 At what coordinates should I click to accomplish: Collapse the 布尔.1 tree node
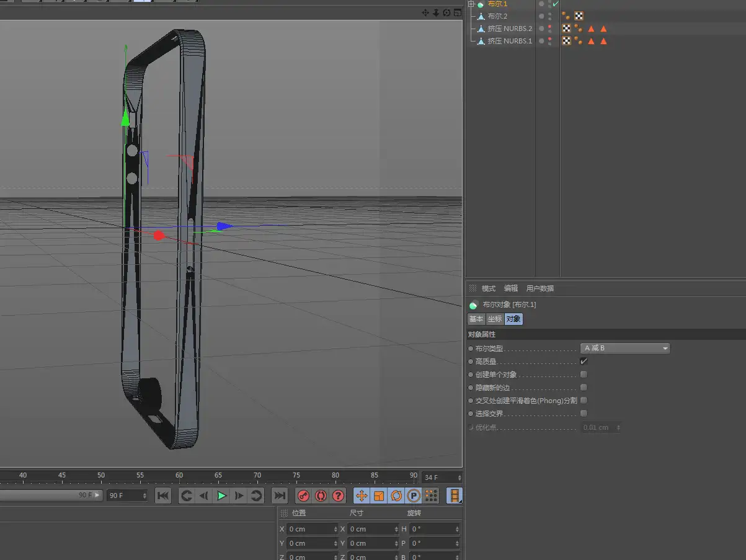tap(471, 4)
